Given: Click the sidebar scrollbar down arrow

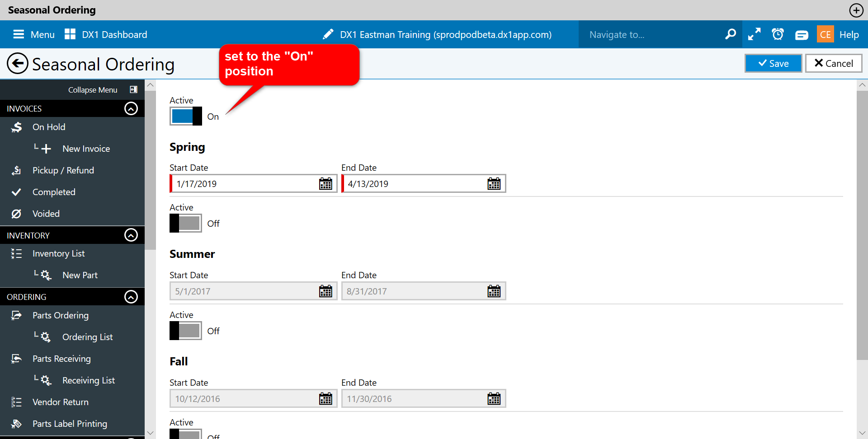Looking at the screenshot, I should coord(151,433).
